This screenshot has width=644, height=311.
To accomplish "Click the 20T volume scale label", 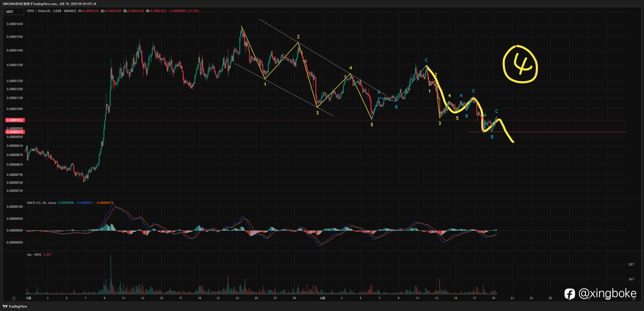I will click(x=631, y=264).
